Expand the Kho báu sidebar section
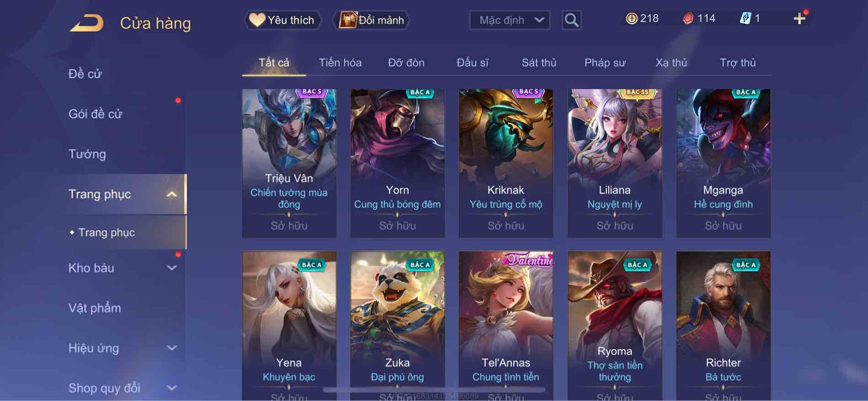 click(171, 268)
